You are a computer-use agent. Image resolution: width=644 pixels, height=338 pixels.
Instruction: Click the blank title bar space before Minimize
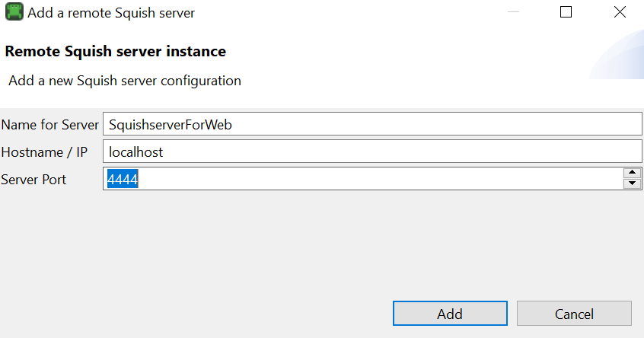[343, 12]
